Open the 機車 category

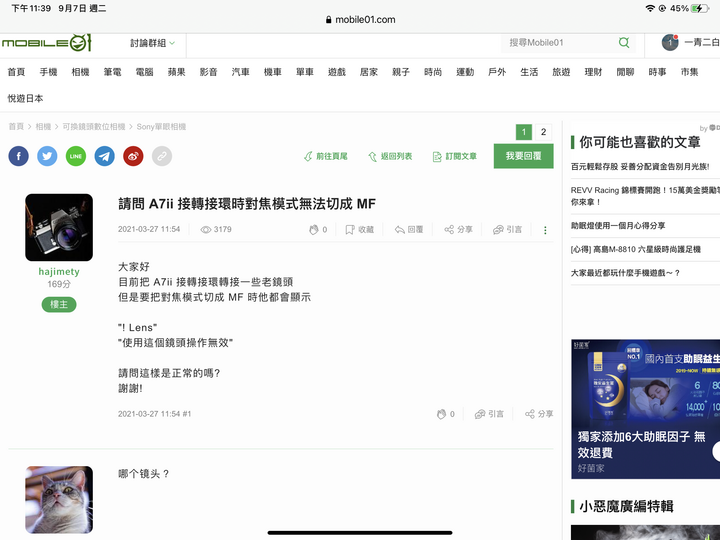click(x=273, y=72)
